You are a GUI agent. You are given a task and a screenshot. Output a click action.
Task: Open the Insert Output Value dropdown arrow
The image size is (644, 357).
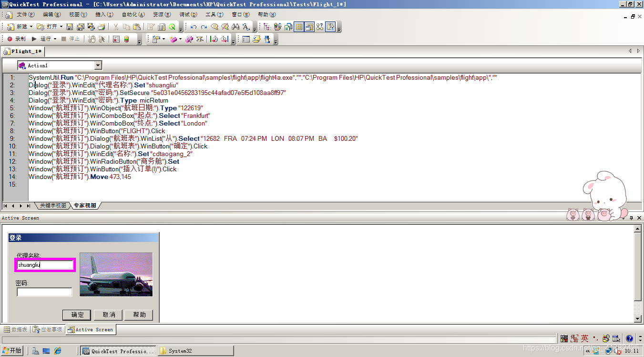coord(181,39)
